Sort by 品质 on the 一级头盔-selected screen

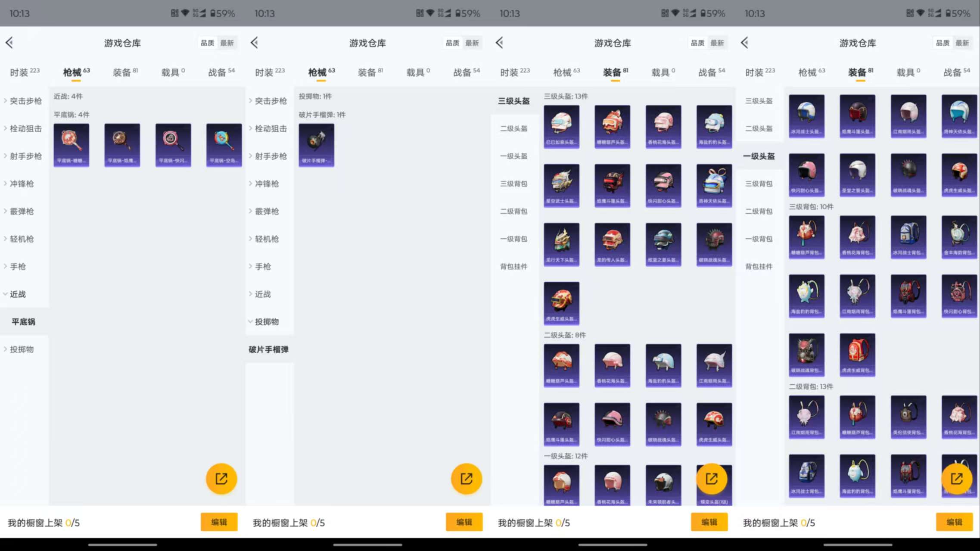click(943, 43)
